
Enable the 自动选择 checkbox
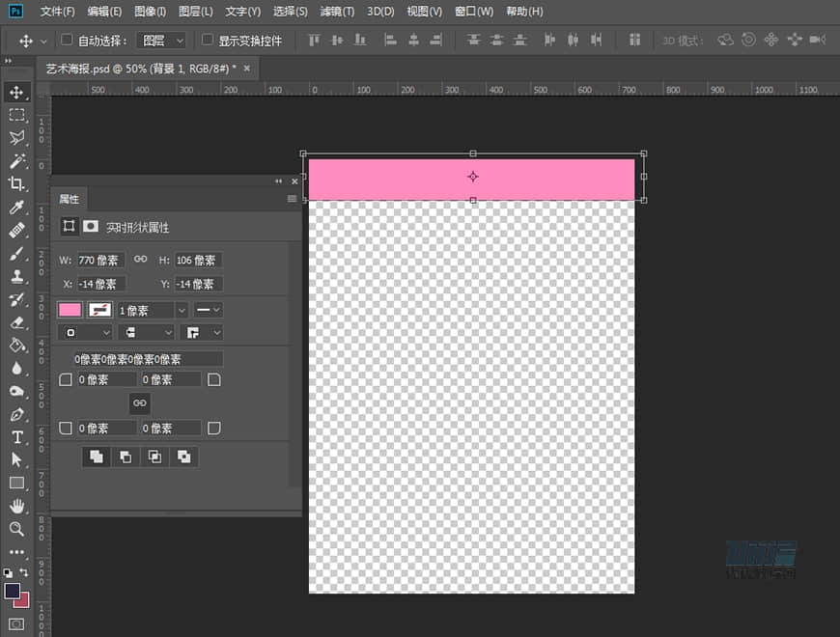click(x=67, y=39)
